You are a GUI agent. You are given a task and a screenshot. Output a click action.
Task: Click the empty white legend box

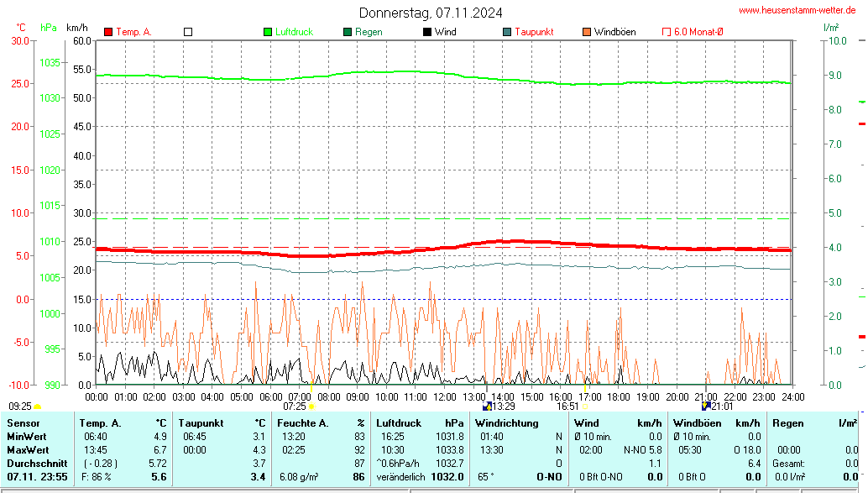[x=188, y=32]
